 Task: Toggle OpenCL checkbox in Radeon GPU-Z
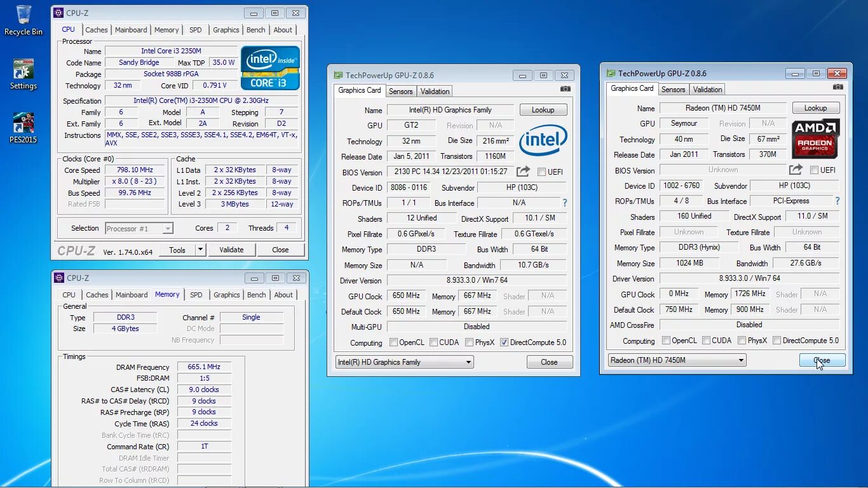click(x=667, y=341)
